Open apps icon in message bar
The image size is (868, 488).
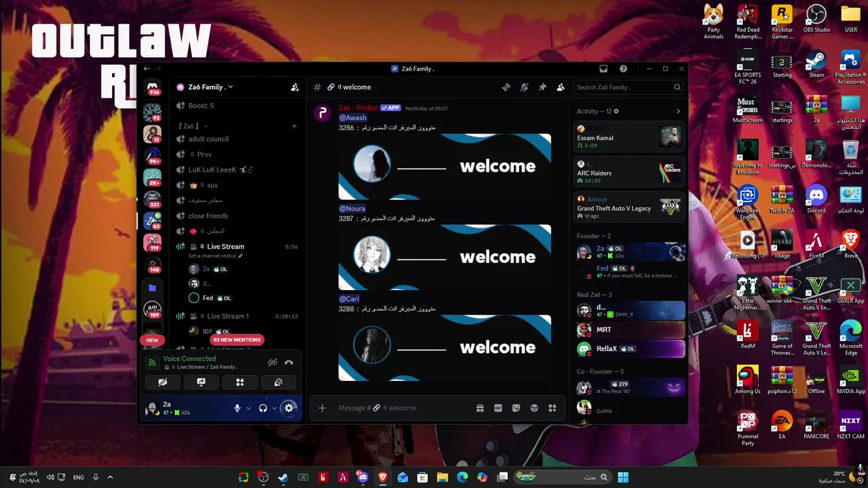(x=552, y=408)
